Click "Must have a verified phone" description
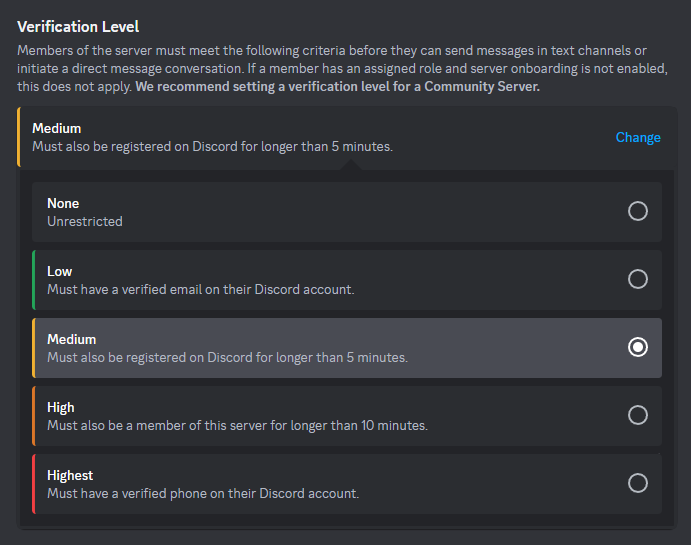 pyautogui.click(x=202, y=493)
